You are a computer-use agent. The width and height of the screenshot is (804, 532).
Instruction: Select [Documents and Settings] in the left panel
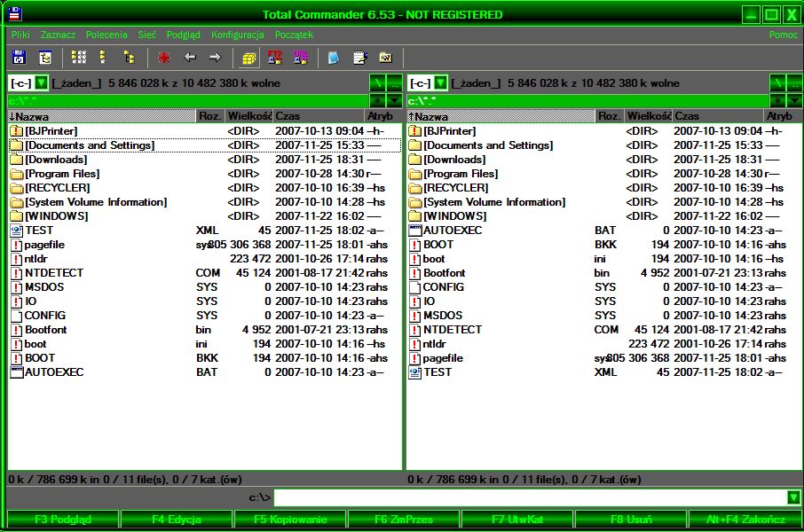[205, 145]
